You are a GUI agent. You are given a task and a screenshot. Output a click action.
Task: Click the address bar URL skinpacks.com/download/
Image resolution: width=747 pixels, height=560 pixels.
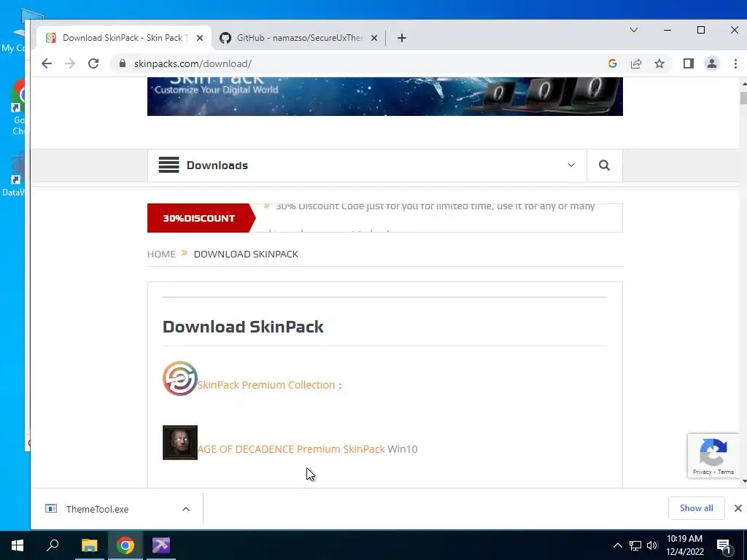(193, 63)
